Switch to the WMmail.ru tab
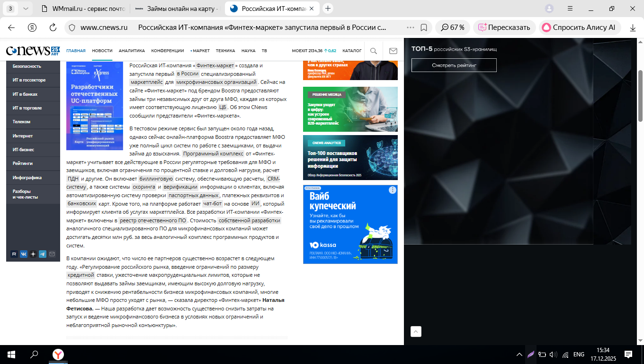This screenshot has width=644, height=364. [x=83, y=9]
